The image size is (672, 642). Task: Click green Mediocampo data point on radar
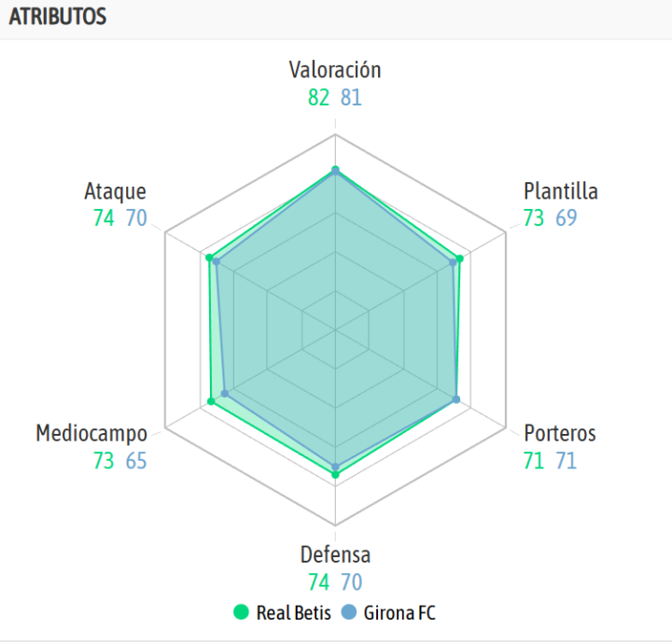[x=211, y=401]
